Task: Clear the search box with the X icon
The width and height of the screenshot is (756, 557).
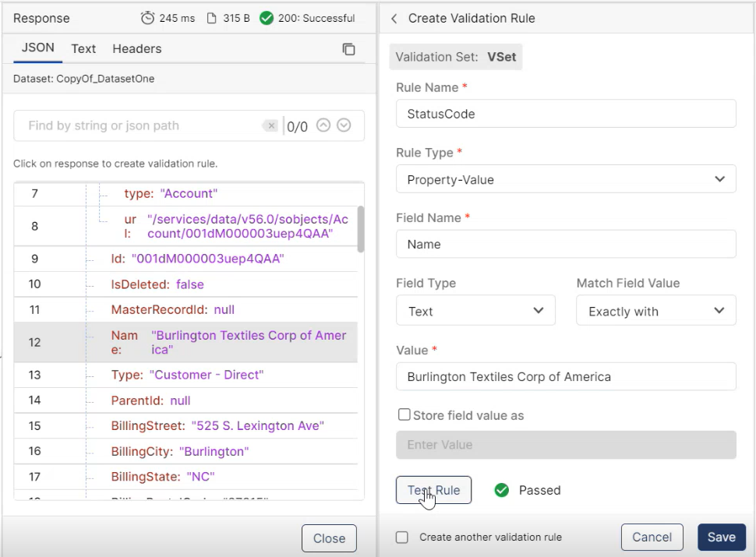Action: point(270,125)
